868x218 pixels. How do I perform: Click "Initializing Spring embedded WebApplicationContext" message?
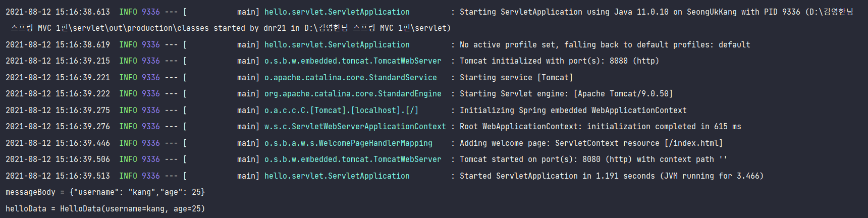[573, 111]
